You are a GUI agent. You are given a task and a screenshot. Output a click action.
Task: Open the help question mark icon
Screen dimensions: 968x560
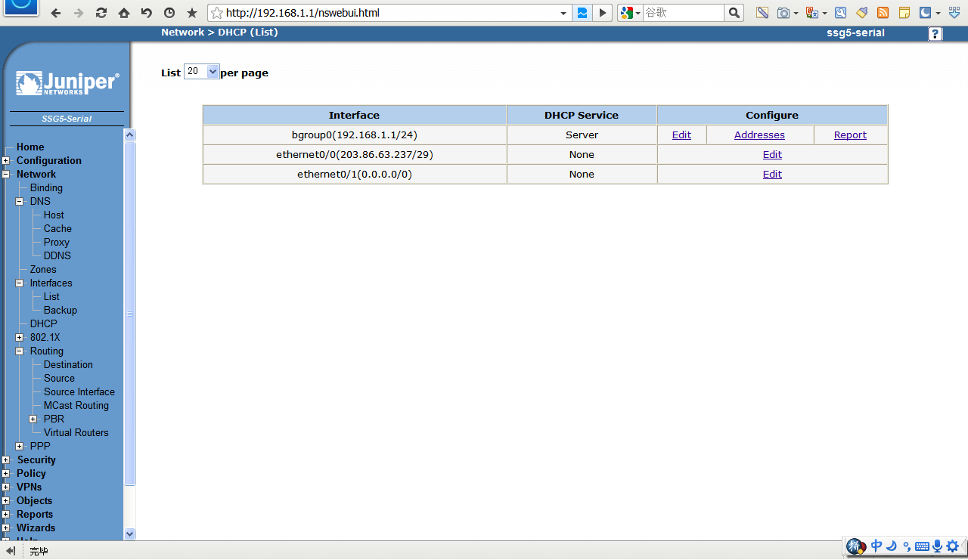coord(935,34)
